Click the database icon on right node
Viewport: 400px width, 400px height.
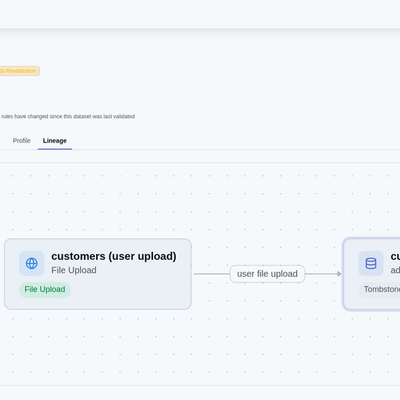[x=371, y=263]
